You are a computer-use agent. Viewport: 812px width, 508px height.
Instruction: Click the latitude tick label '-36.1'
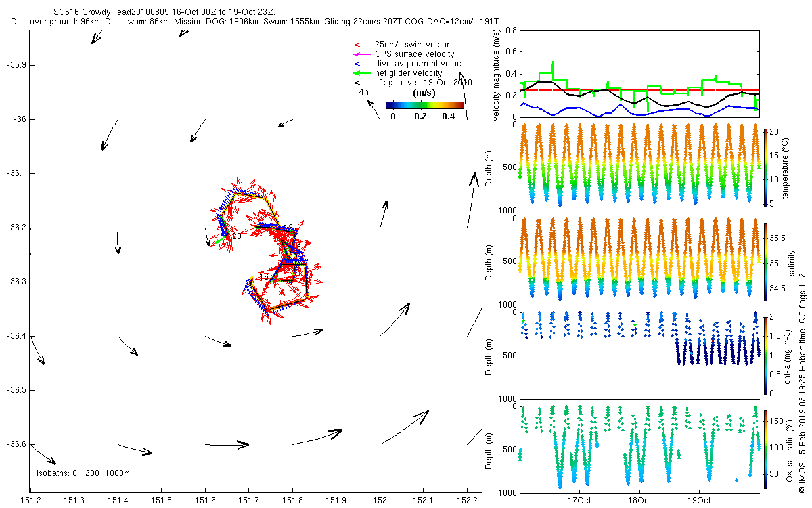click(16, 173)
